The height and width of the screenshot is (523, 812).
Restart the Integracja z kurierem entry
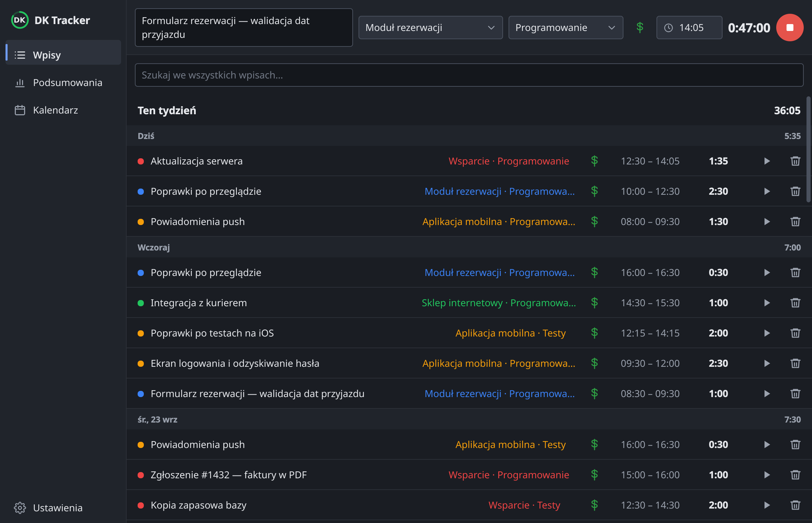tap(767, 303)
